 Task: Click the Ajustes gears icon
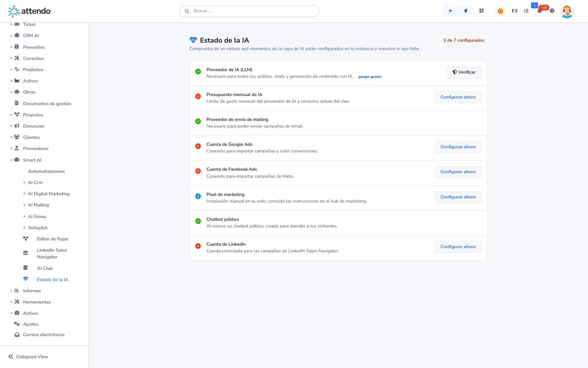pyautogui.click(x=17, y=324)
